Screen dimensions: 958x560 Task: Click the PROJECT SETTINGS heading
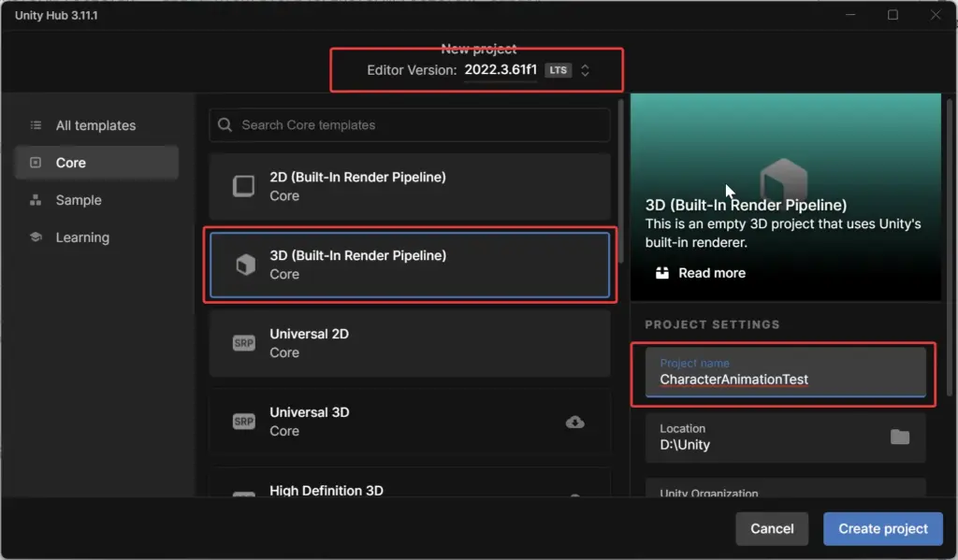click(x=712, y=325)
